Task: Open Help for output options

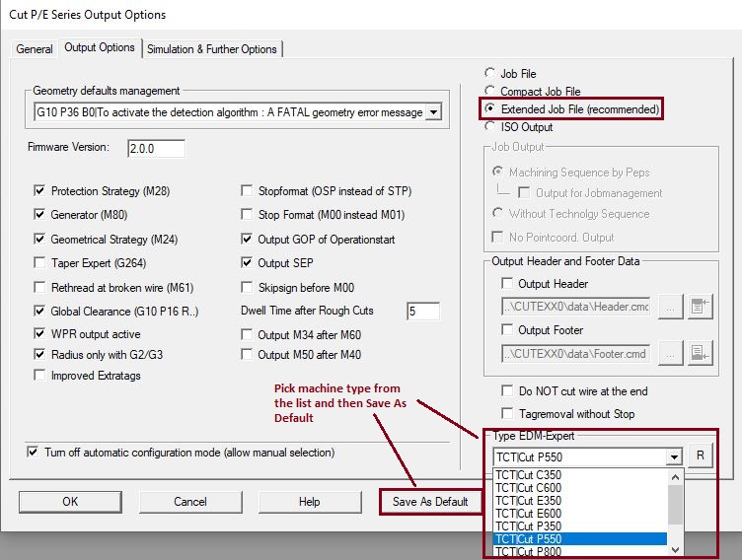Action: click(x=310, y=502)
